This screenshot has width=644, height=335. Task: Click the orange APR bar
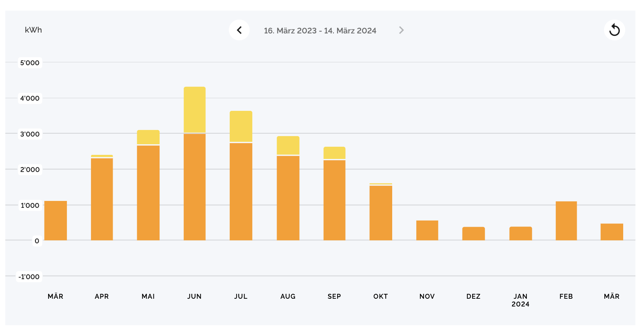[x=102, y=199]
